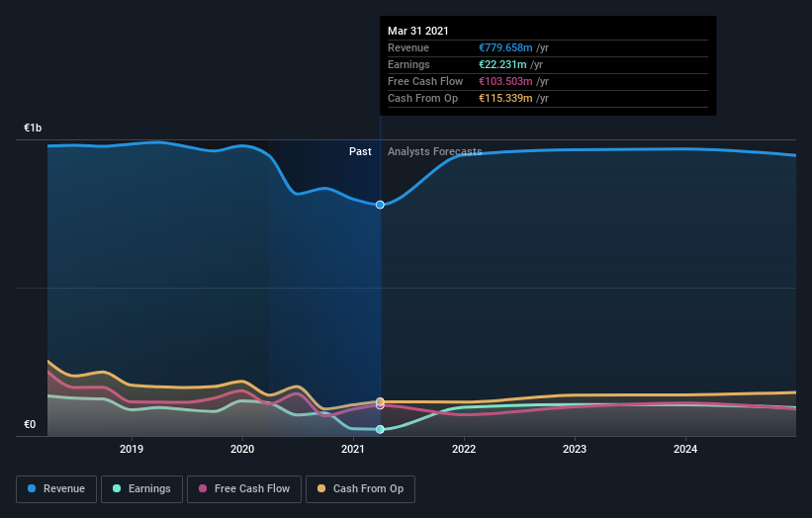Screen dimensions: 812x518
Task: Click the €103.503m free cash flow value
Action: [x=505, y=81]
